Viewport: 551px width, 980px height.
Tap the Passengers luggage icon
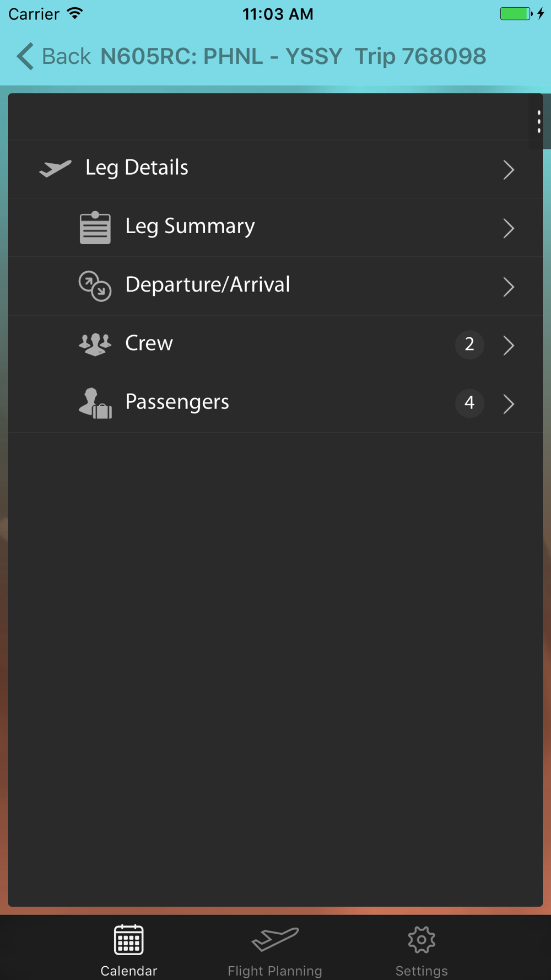95,403
